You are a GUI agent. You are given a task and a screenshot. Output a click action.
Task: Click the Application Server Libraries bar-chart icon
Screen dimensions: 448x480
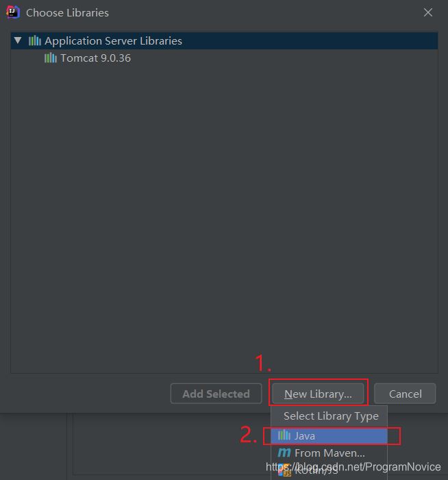click(35, 41)
